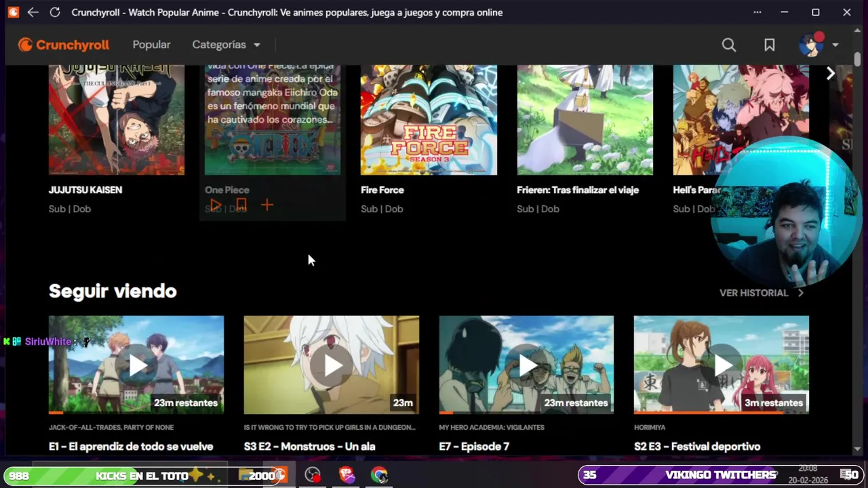
Task: Click the 'Seguir viendo' section heading
Action: tap(113, 291)
